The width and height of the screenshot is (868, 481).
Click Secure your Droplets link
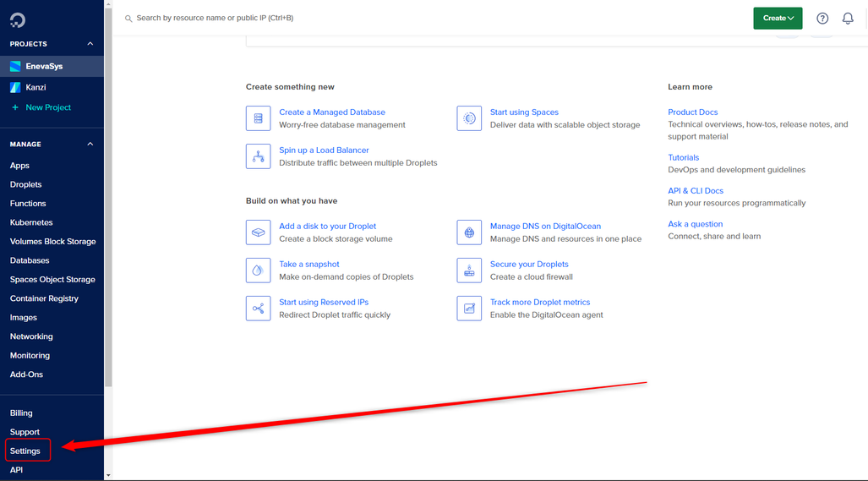pyautogui.click(x=529, y=264)
